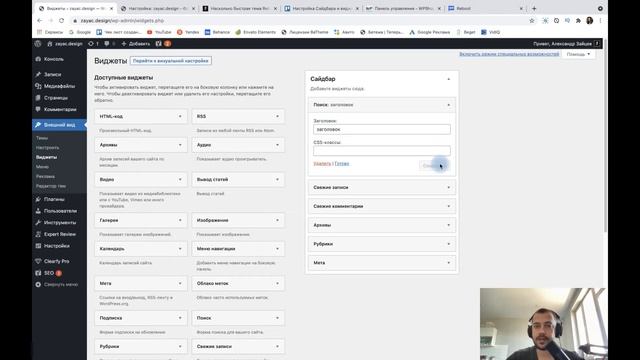This screenshot has width=640, height=360.
Task: Open the Настроить submenu link
Action: tap(47, 147)
